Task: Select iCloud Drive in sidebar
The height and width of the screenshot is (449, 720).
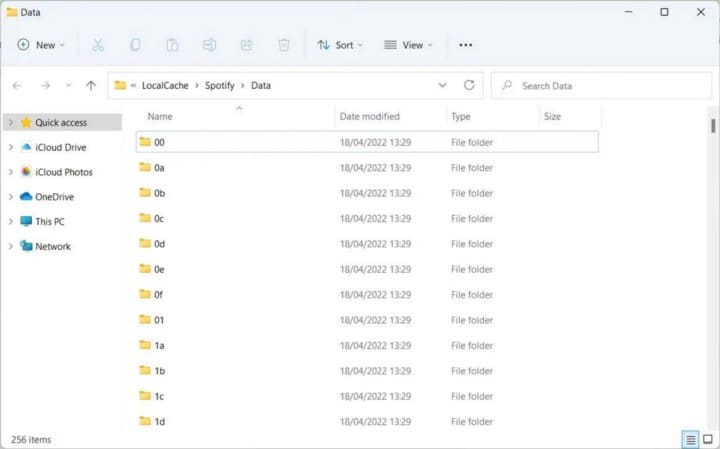Action: point(61,147)
